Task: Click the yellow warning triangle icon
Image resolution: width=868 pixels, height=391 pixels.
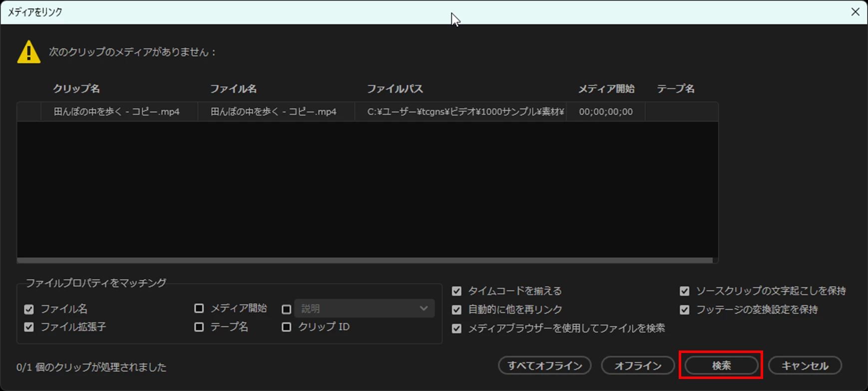Action: [28, 52]
